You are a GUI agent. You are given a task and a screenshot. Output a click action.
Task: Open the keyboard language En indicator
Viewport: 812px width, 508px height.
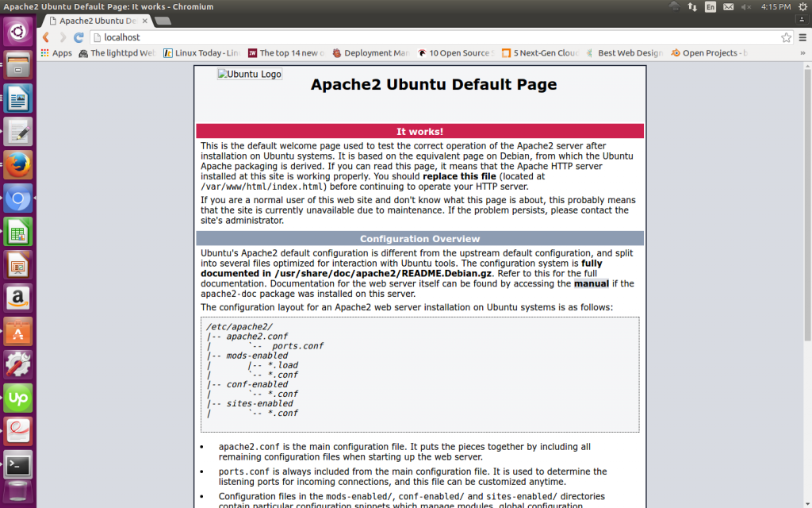pyautogui.click(x=710, y=6)
